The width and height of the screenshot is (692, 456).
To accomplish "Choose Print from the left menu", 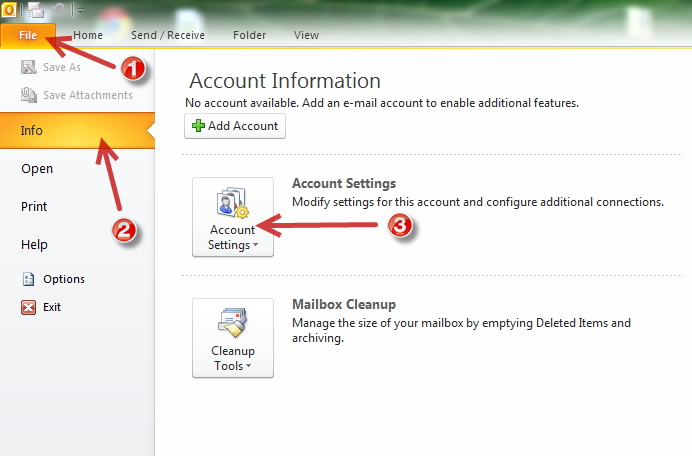I will click(35, 206).
